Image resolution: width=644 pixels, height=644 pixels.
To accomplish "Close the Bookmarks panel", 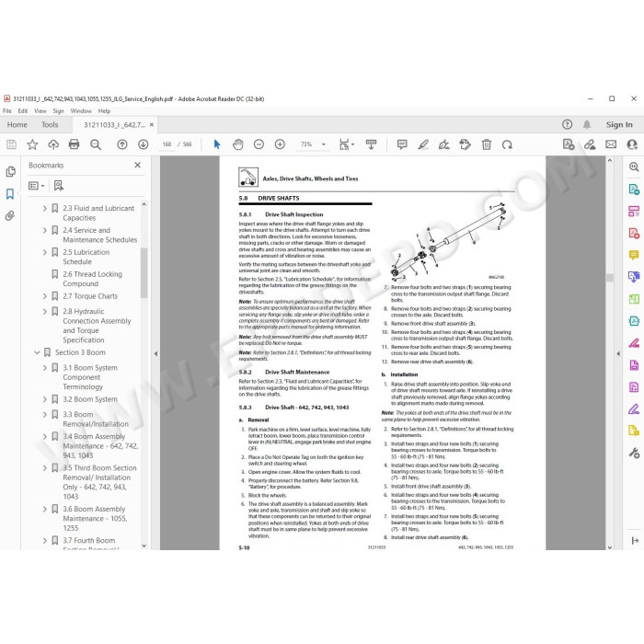I will tap(138, 165).
